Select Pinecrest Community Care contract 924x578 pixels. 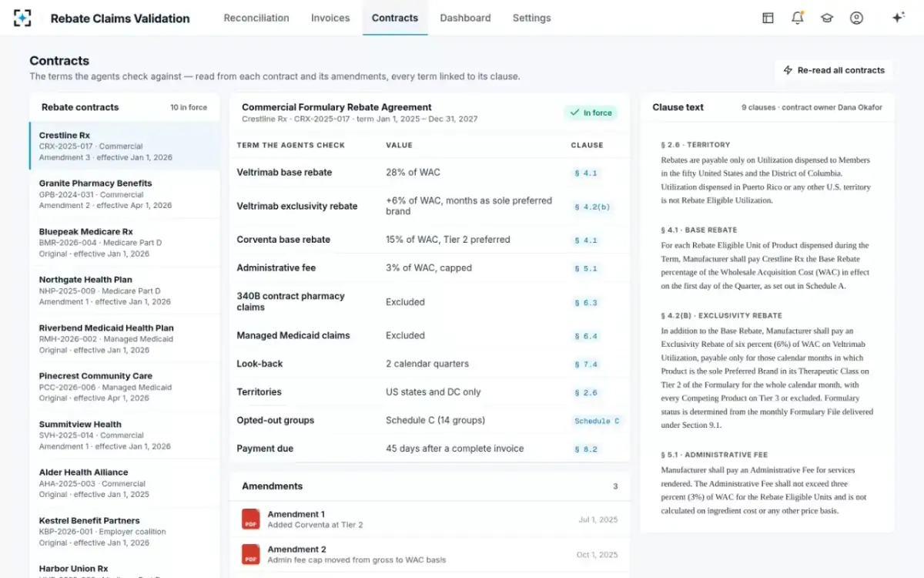pos(125,387)
